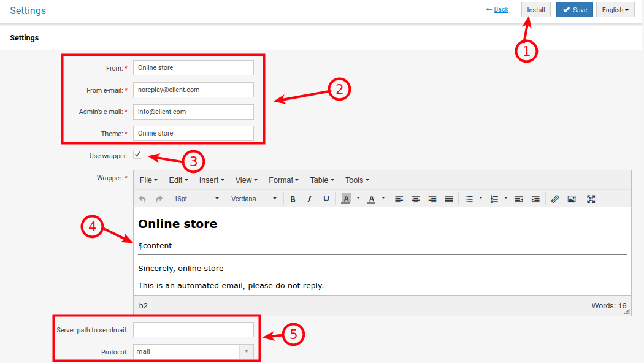Screen dimensions: 644x363
Task: Click the h2 element path indicator
Action: [x=144, y=306]
